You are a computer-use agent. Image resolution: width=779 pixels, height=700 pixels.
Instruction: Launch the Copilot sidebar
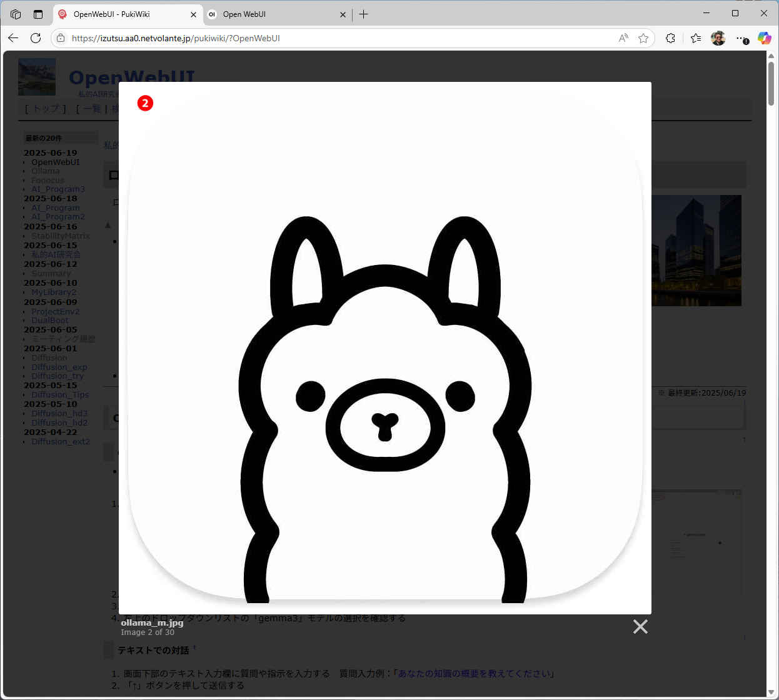coord(764,38)
